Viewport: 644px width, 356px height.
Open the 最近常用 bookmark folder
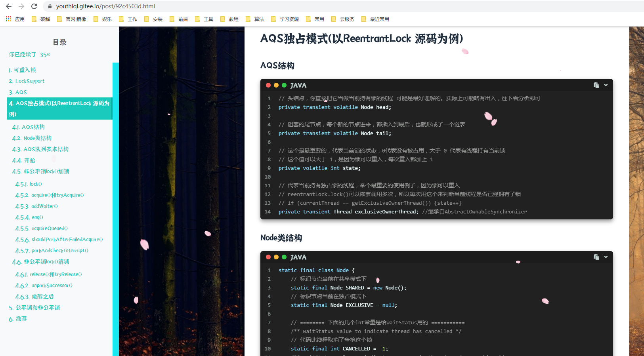[375, 19]
